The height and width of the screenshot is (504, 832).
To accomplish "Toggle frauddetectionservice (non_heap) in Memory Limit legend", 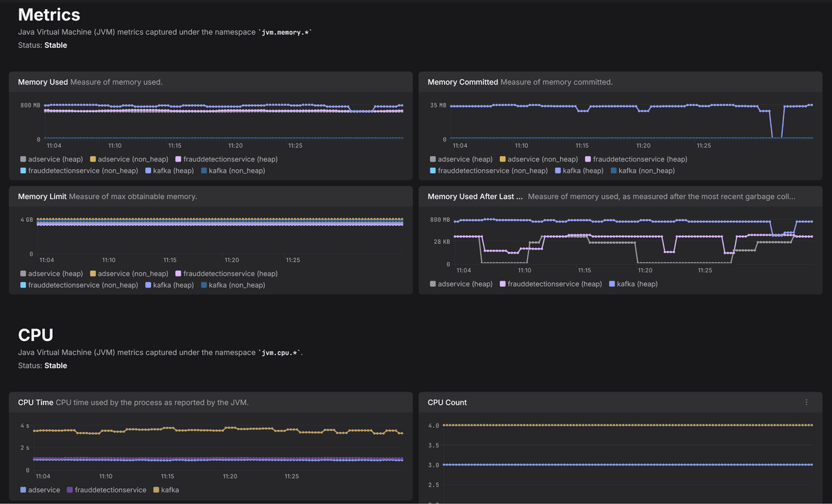I will [x=79, y=285].
